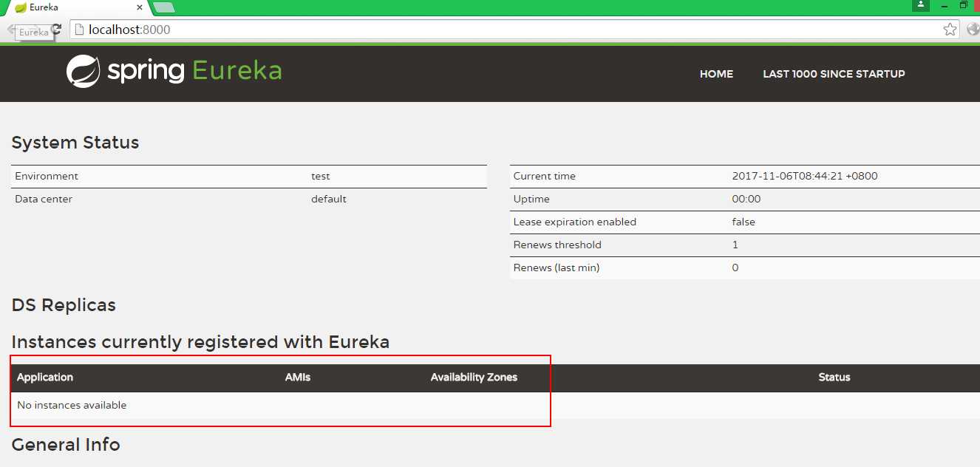Click the page info icon in address bar
The height and width of the screenshot is (467, 980).
(78, 30)
